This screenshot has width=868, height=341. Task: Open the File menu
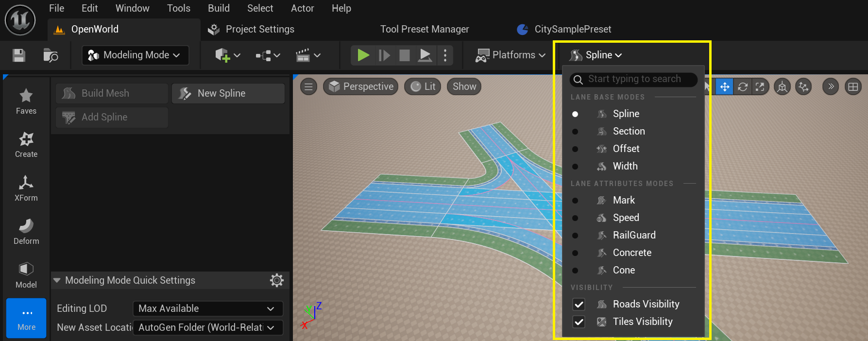[x=56, y=8]
